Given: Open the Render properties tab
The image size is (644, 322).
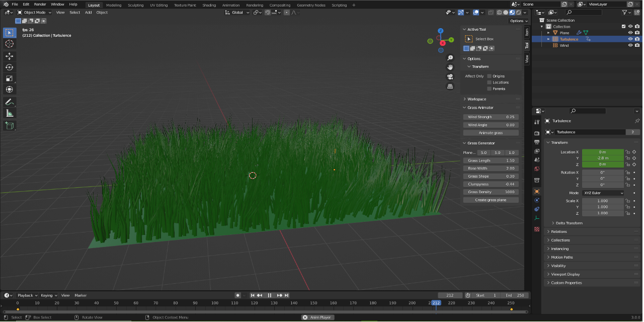Looking at the screenshot, I should [537, 133].
